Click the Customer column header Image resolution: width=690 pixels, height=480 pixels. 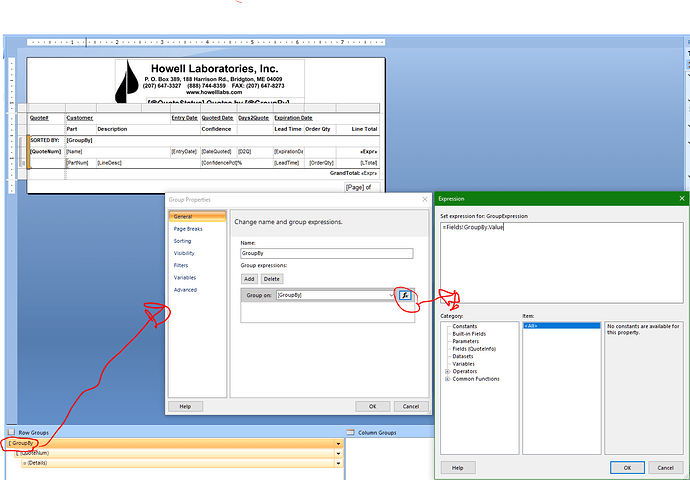pos(118,118)
